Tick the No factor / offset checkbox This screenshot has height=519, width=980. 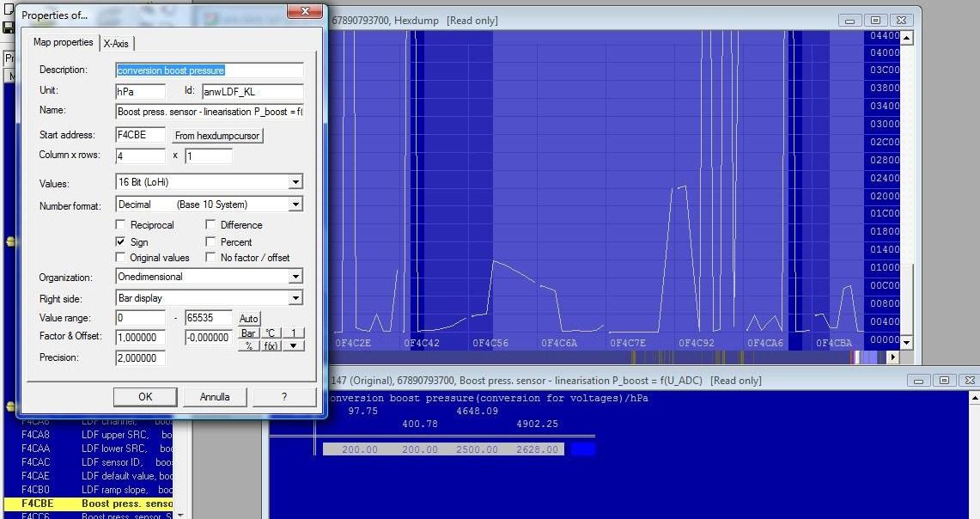210,257
